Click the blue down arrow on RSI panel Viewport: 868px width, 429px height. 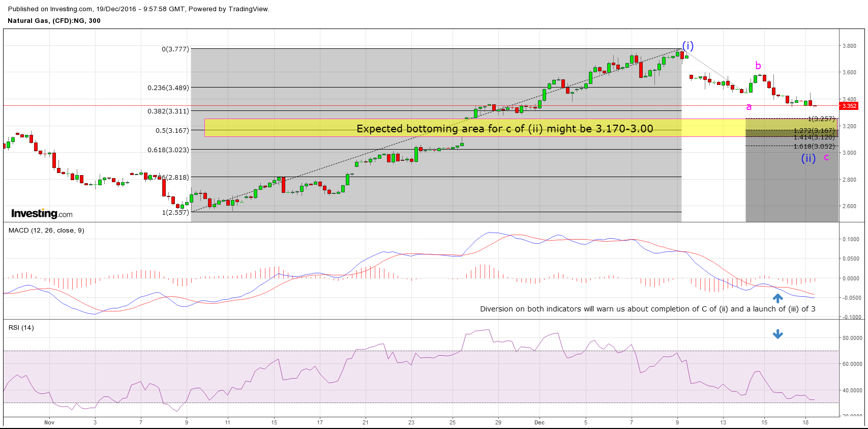click(x=777, y=334)
